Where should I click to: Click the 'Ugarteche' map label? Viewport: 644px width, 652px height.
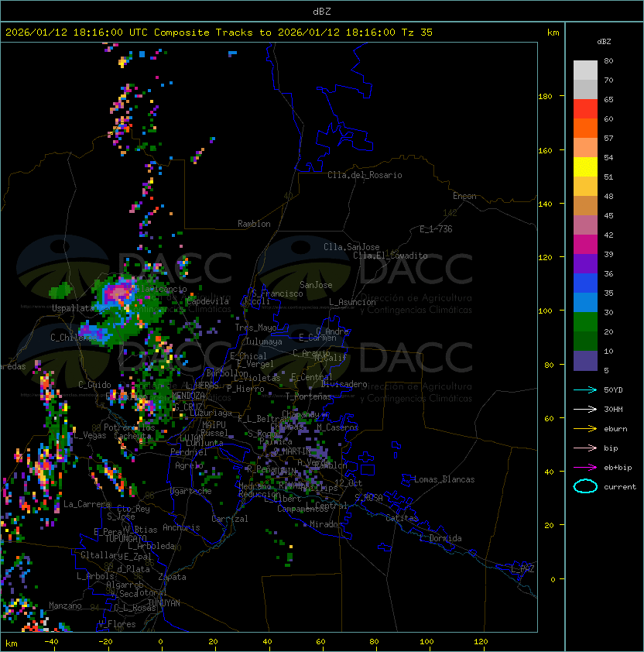(x=191, y=491)
